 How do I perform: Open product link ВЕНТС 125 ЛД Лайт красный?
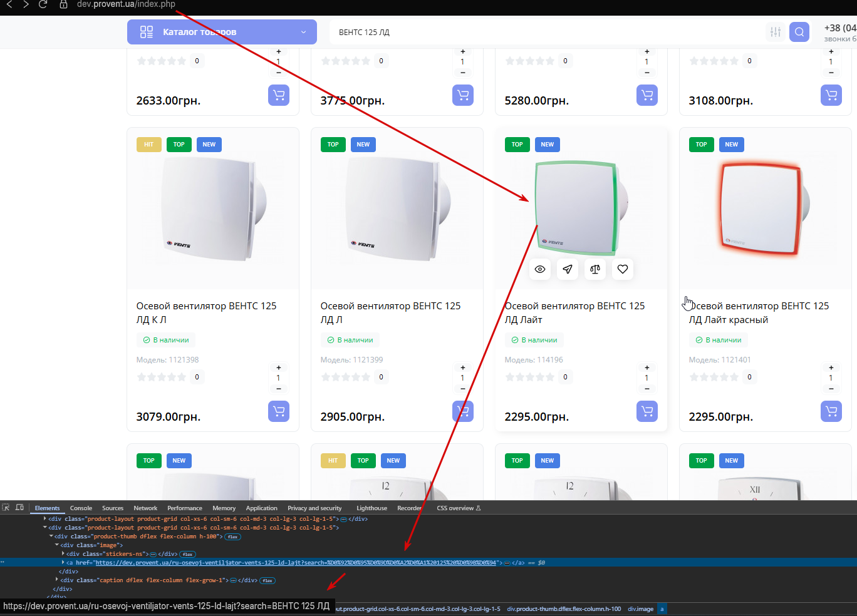[759, 312]
